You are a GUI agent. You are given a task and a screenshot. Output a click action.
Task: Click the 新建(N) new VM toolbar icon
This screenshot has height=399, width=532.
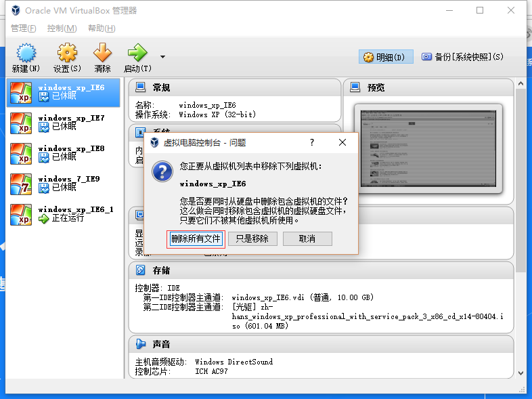tap(26, 53)
